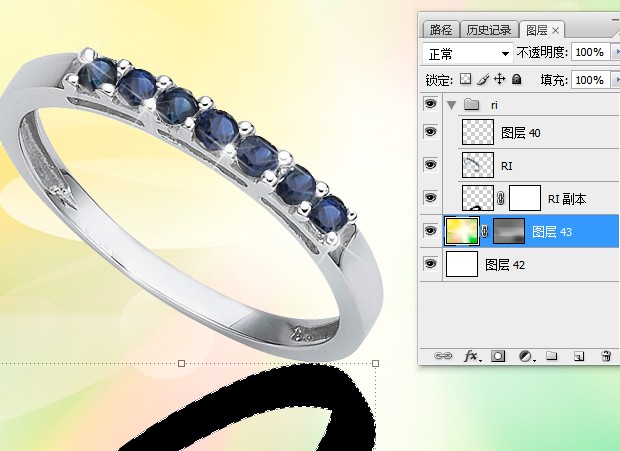Open the 填充 slider arrow
The height and width of the screenshot is (451, 620).
click(x=615, y=80)
